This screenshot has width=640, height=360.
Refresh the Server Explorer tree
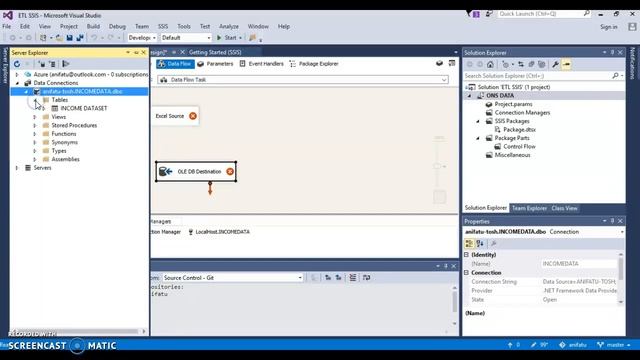(17, 64)
